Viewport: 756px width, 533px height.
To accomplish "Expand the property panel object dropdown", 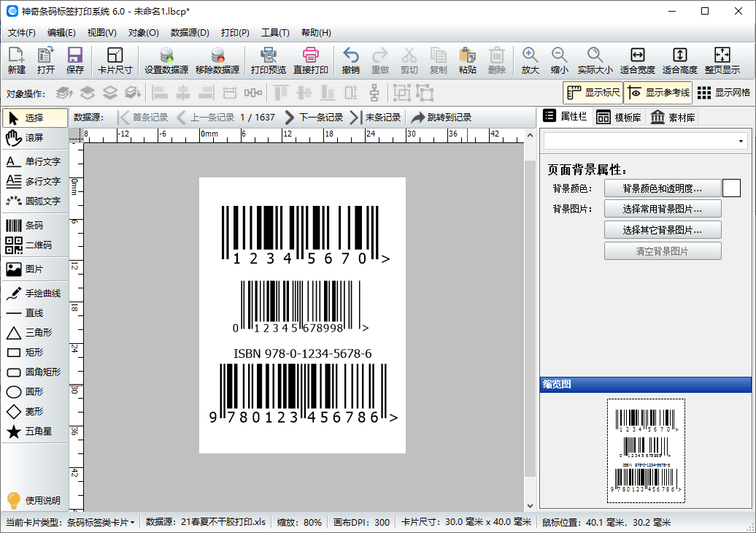I will [x=741, y=141].
